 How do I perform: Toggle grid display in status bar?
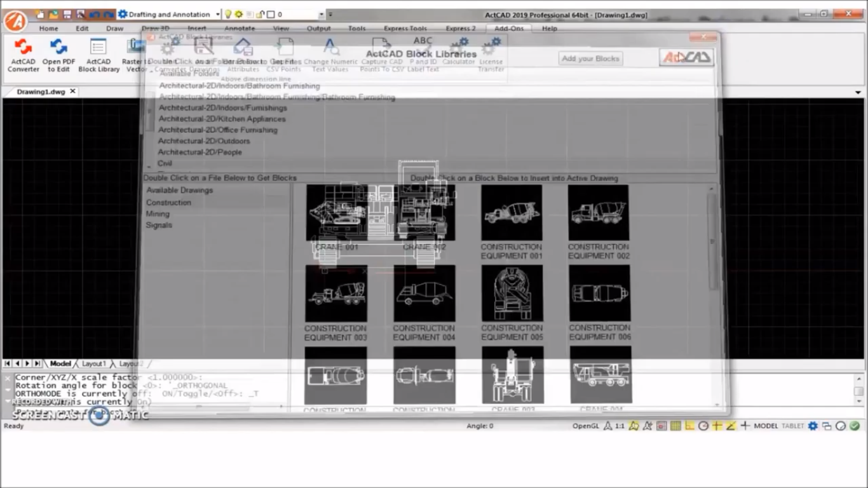coord(675,426)
